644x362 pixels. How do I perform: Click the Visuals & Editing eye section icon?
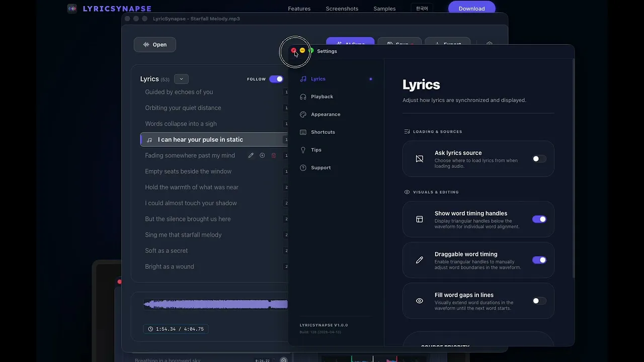click(407, 192)
